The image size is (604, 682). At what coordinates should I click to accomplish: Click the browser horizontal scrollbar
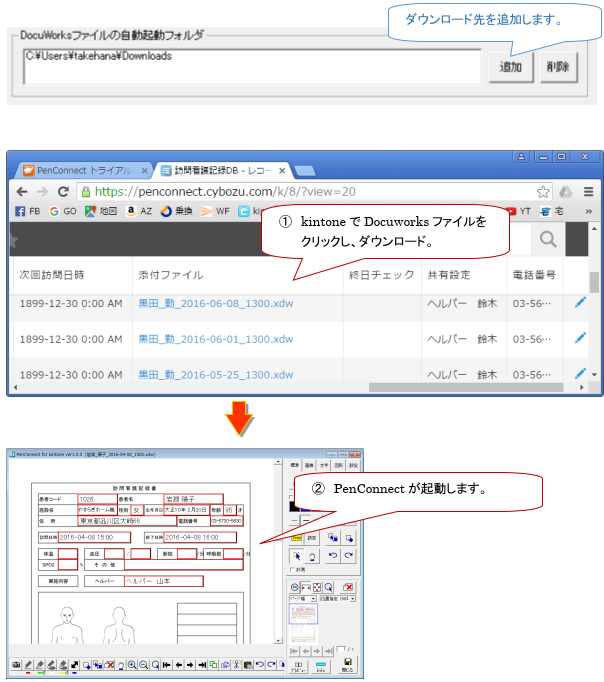(x=466, y=387)
